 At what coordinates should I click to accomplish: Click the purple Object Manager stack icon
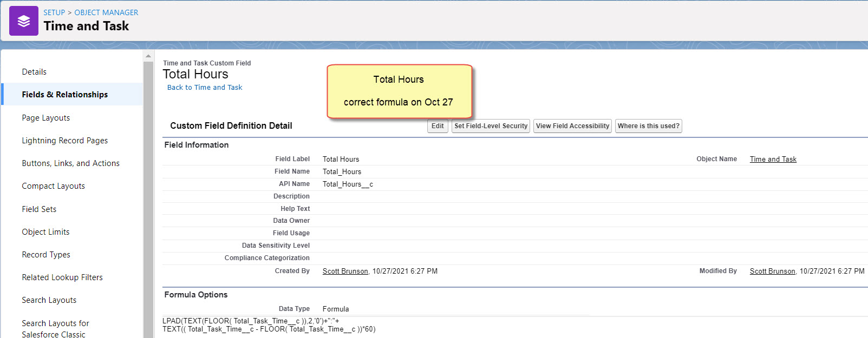coord(24,21)
